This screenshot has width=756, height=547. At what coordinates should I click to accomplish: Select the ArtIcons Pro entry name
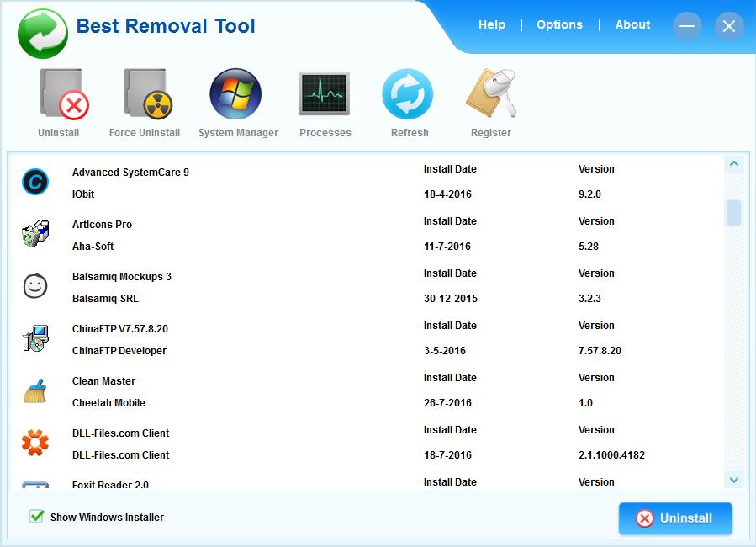pyautogui.click(x=103, y=225)
